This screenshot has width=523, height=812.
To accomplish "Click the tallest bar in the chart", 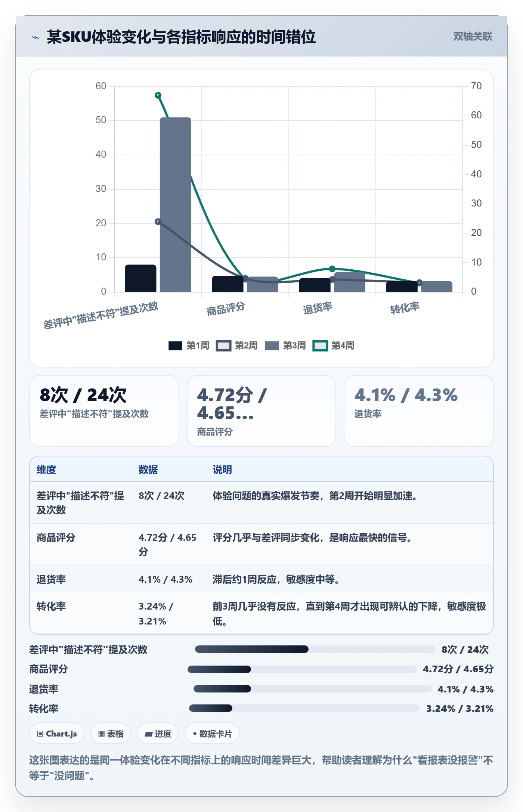I will click(176, 205).
